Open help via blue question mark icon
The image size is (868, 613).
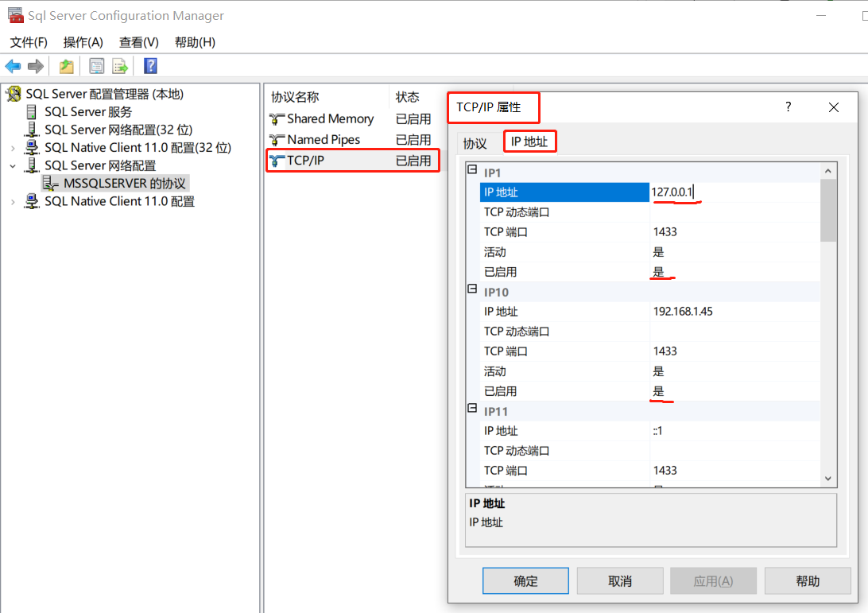(x=150, y=66)
